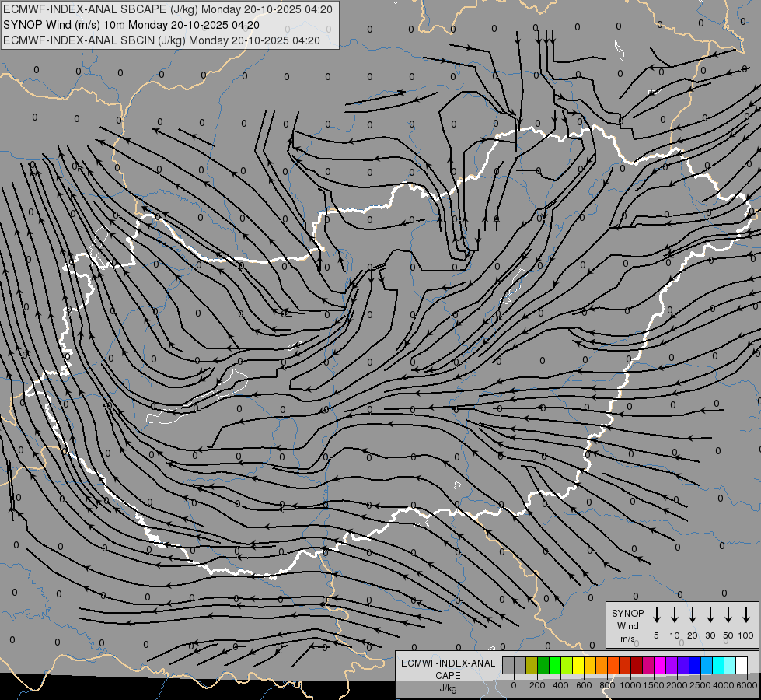The height and width of the screenshot is (700, 761).
Task: Click the 'ECMWF-INDEX-ANAL' label in CAPE legend
Action: tap(448, 663)
